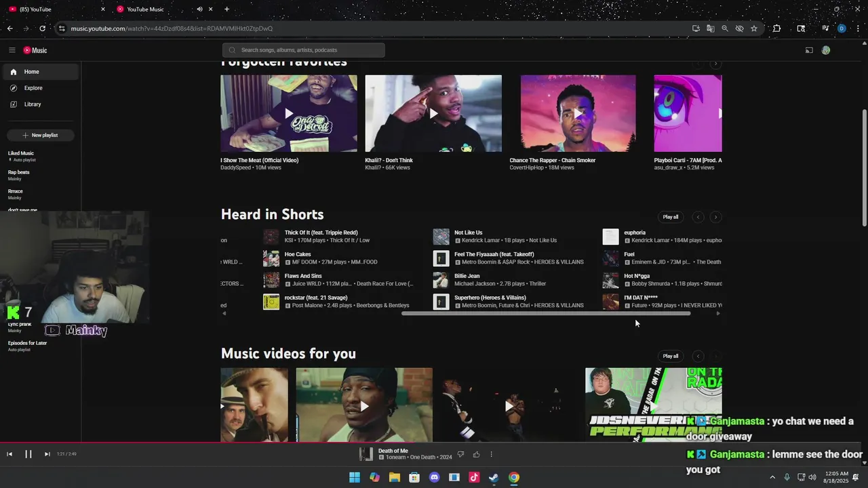
Task: Open a new browser tab
Action: click(226, 9)
